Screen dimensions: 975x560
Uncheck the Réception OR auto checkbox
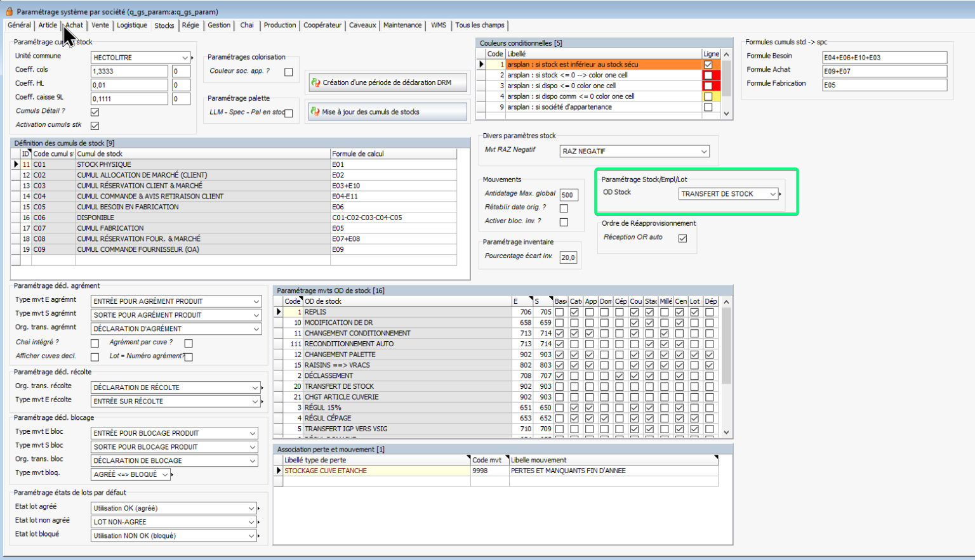pos(682,238)
